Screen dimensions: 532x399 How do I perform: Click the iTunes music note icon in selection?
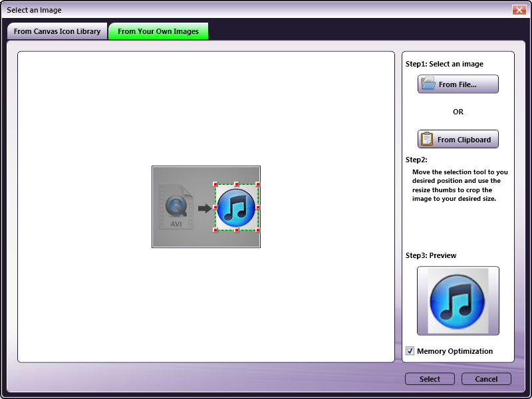click(x=236, y=207)
